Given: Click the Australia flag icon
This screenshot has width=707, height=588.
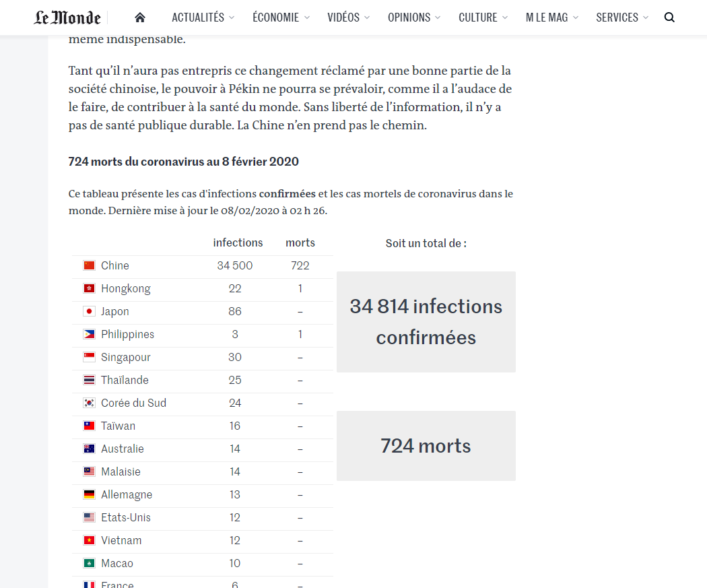Looking at the screenshot, I should click(89, 449).
